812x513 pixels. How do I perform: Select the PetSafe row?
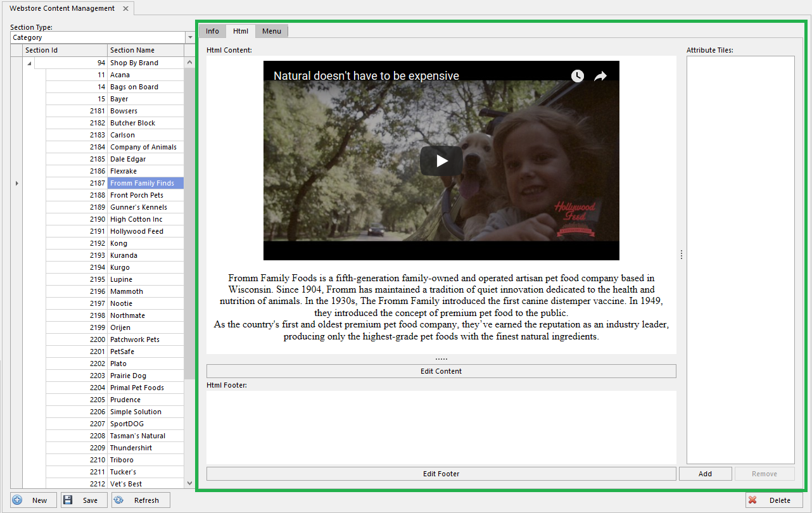(x=115, y=351)
